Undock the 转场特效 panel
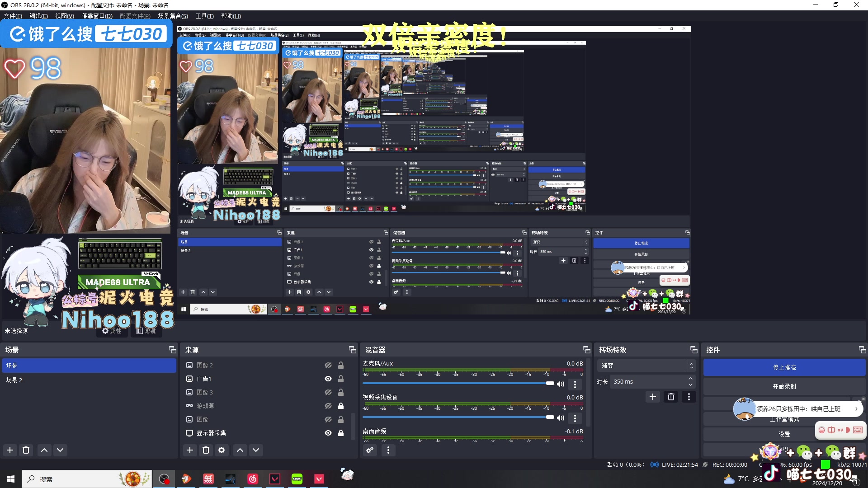 point(693,350)
